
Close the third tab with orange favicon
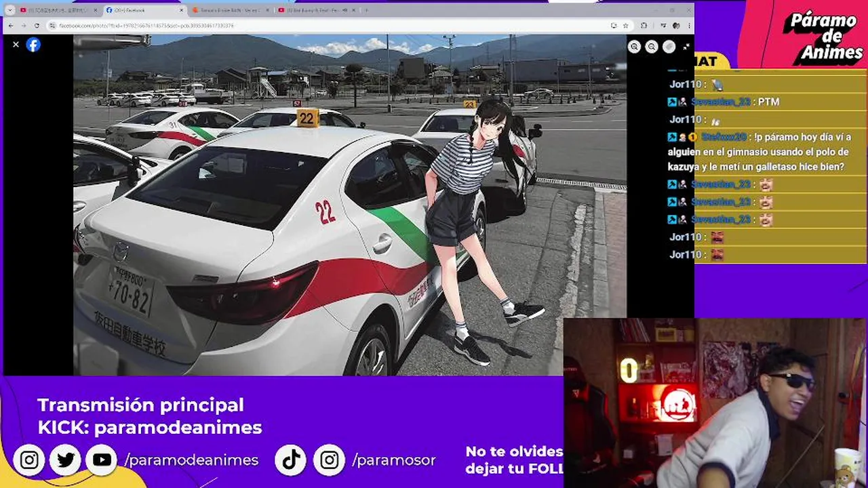point(267,10)
